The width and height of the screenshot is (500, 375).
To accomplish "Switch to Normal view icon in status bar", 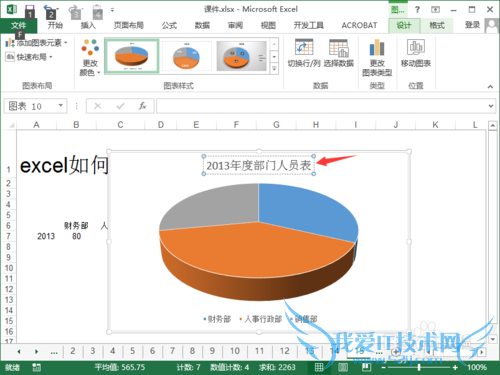I will (319, 367).
